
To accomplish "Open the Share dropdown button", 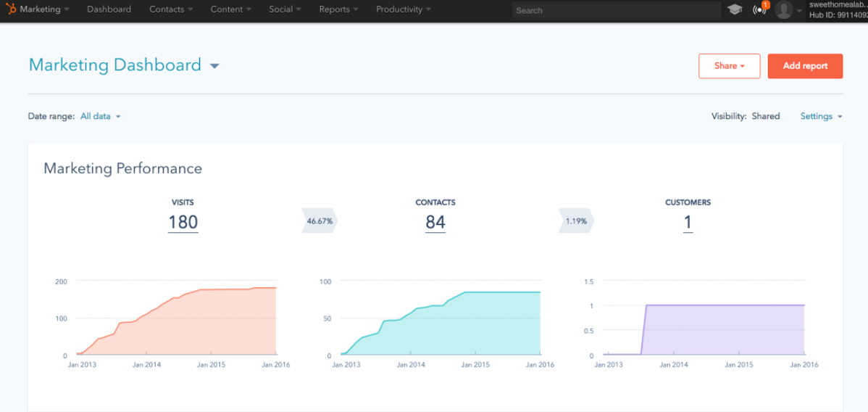I will click(x=729, y=66).
